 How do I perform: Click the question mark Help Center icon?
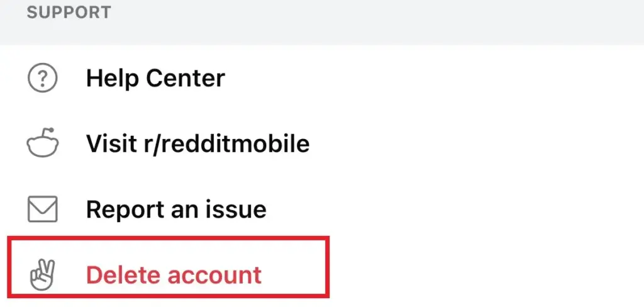pyautogui.click(x=42, y=79)
